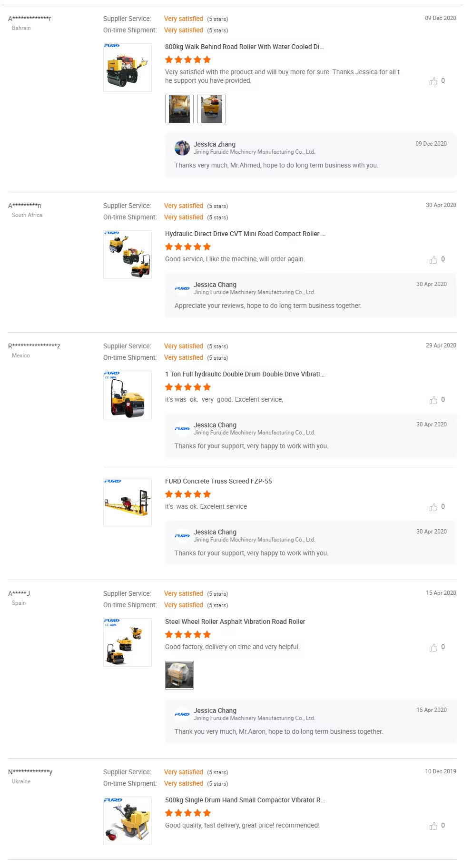
Task: Click the 1 Ton Double Drum product title
Action: pos(245,374)
